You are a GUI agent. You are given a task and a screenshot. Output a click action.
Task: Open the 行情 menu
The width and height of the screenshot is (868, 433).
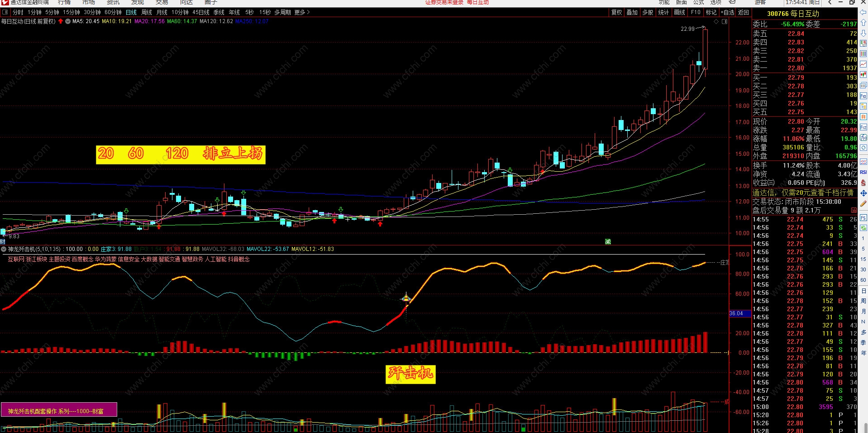pyautogui.click(x=64, y=2)
